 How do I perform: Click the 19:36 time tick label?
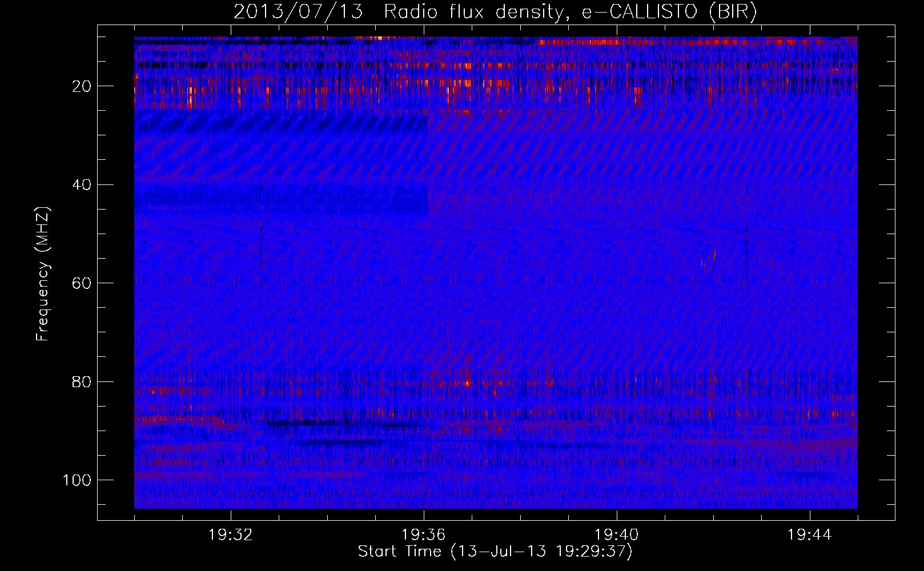click(424, 535)
